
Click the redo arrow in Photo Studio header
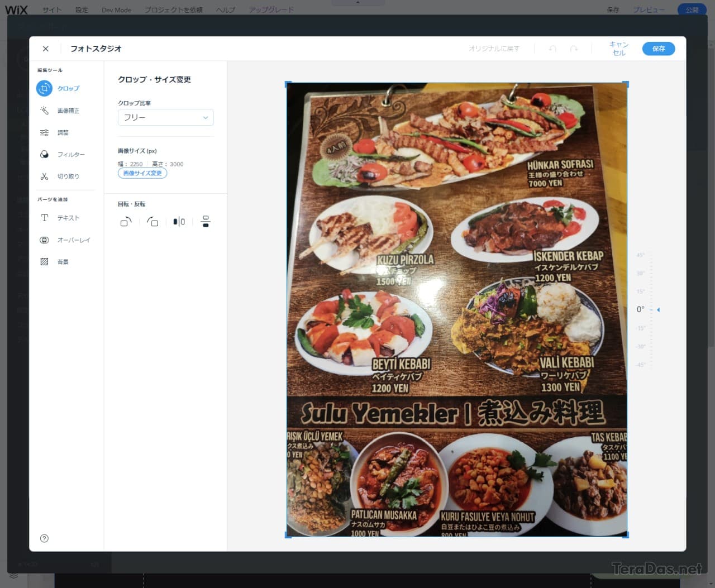pyautogui.click(x=574, y=49)
